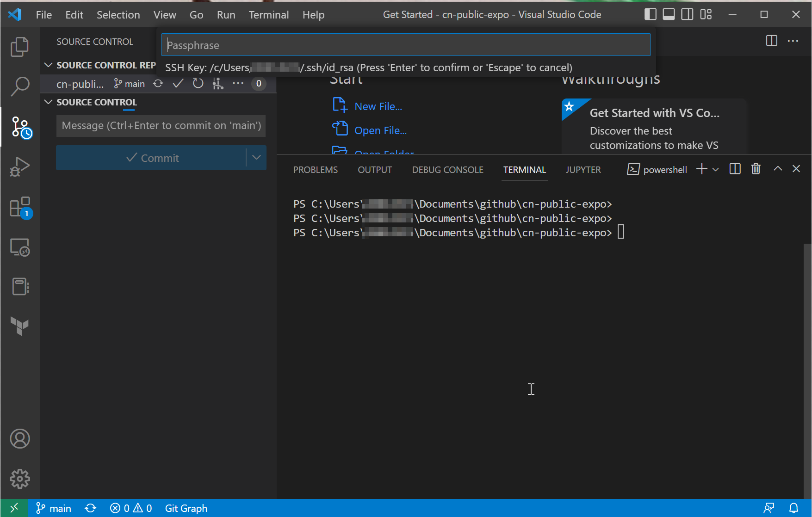Click the New File link on Start page
Image resolution: width=812 pixels, height=517 pixels.
[x=378, y=106]
